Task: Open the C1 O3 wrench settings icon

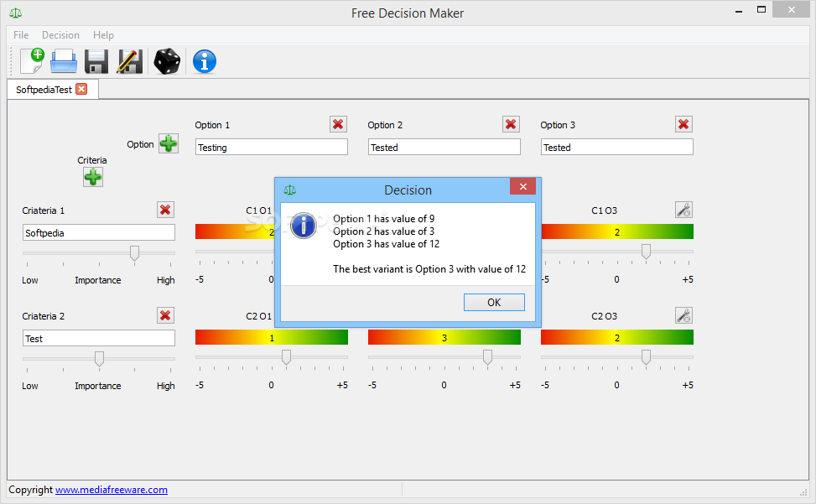Action: [683, 210]
